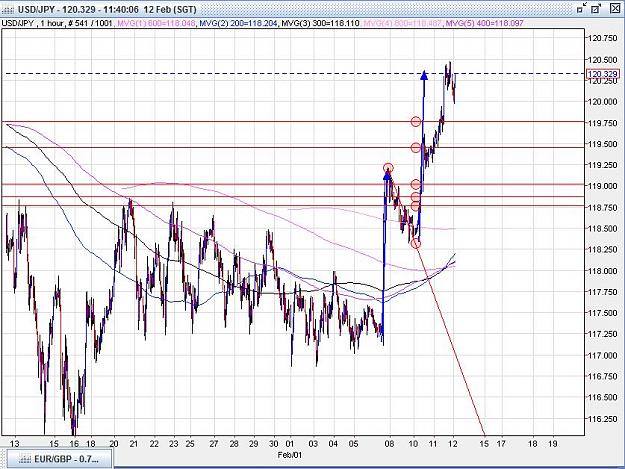Click date label 12 on time axis
The image size is (625, 469).
tap(453, 444)
